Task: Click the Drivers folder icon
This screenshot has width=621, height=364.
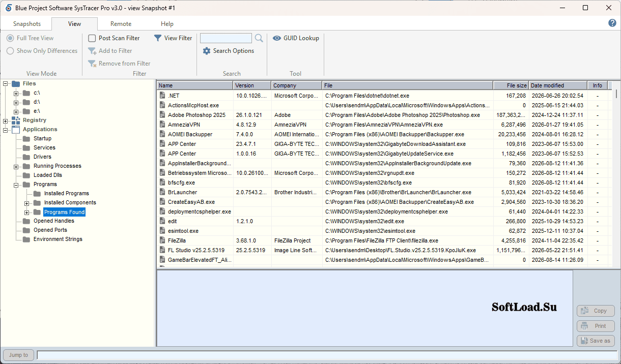Action: (x=26, y=157)
